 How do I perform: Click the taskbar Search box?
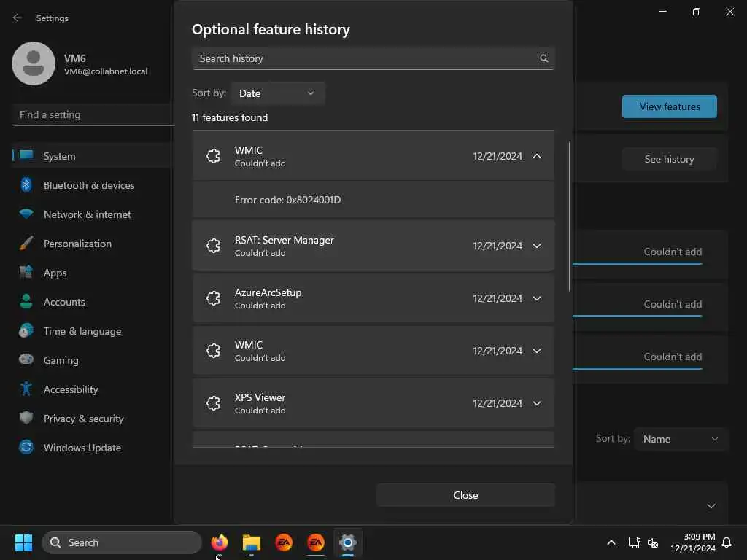pos(122,542)
